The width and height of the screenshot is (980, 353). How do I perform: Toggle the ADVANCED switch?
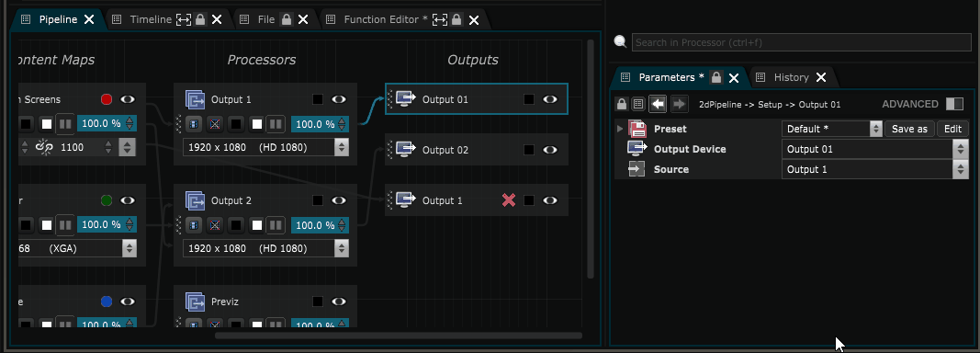tap(954, 104)
